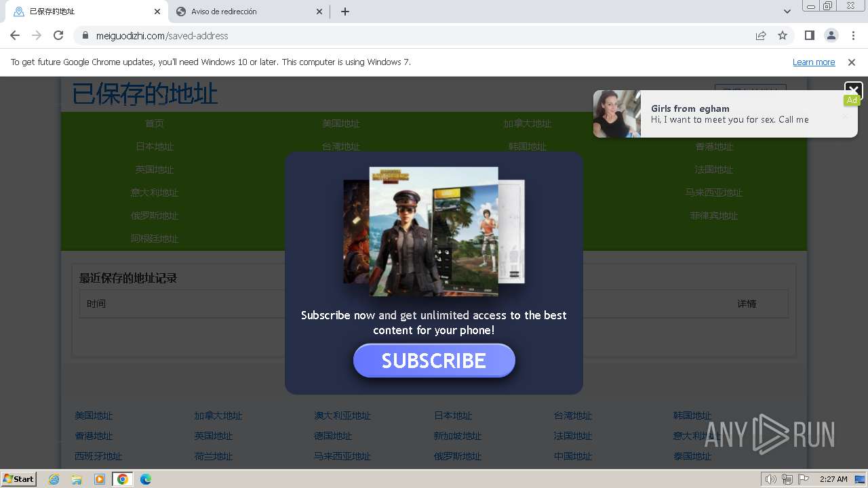Click the Ad badge label
Image resolution: width=868 pixels, height=488 pixels.
click(x=852, y=100)
